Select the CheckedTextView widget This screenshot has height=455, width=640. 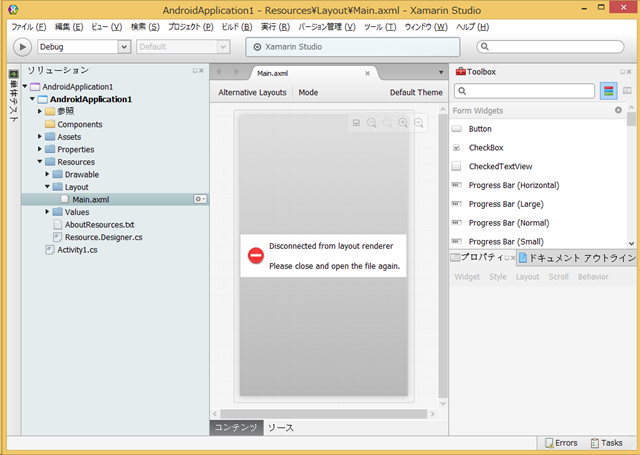500,166
